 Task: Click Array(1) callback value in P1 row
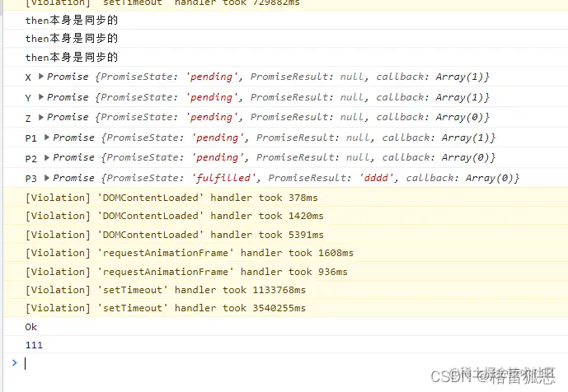tap(466, 138)
